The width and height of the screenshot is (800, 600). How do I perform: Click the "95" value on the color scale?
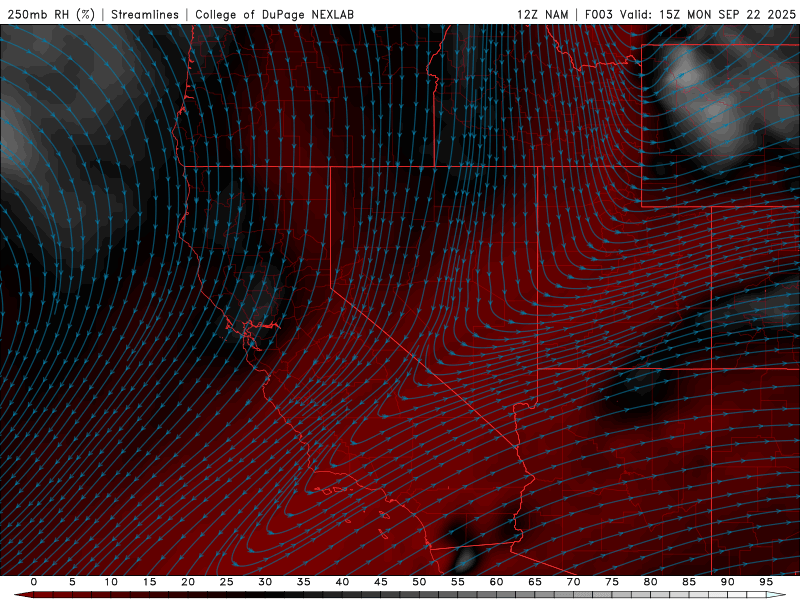[766, 582]
